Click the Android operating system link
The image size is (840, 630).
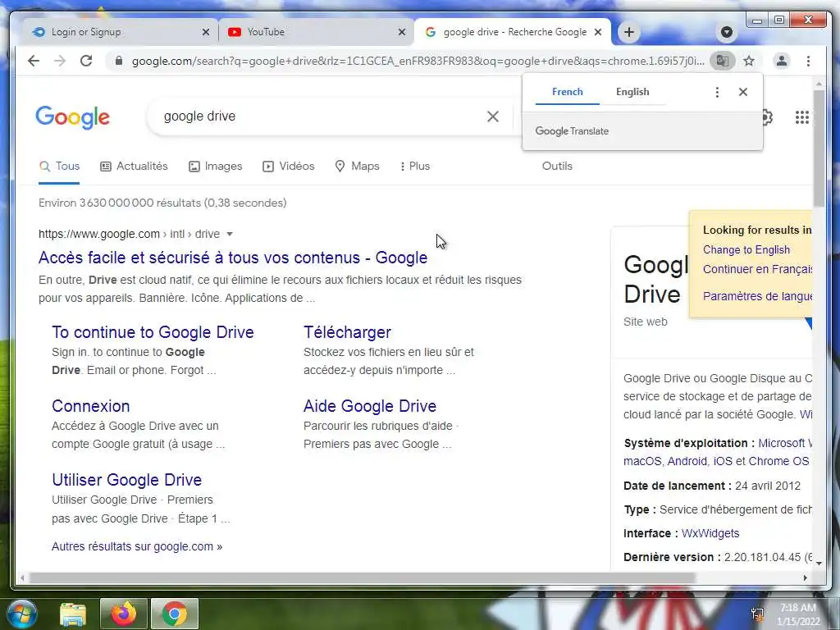pyautogui.click(x=687, y=461)
